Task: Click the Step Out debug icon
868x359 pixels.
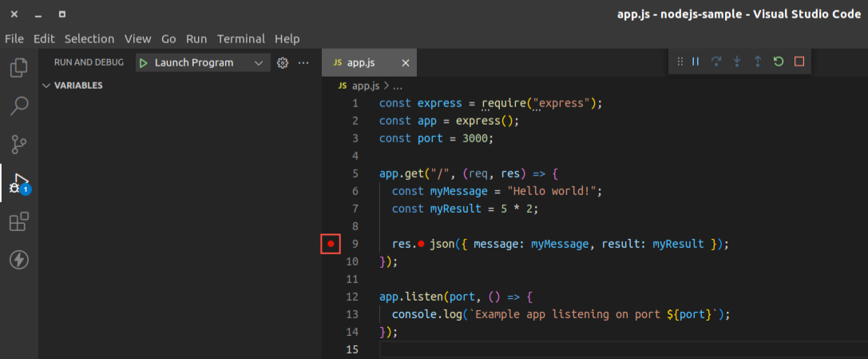Action: coord(758,62)
